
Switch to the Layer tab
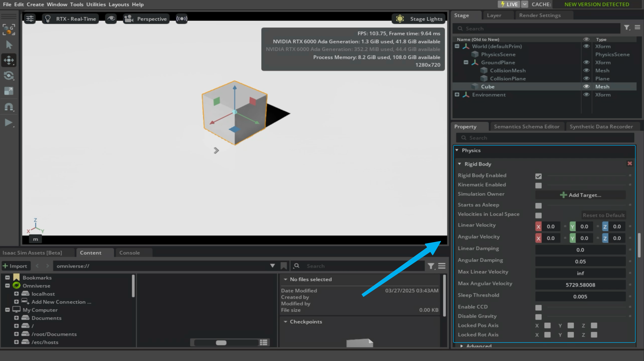click(x=494, y=15)
